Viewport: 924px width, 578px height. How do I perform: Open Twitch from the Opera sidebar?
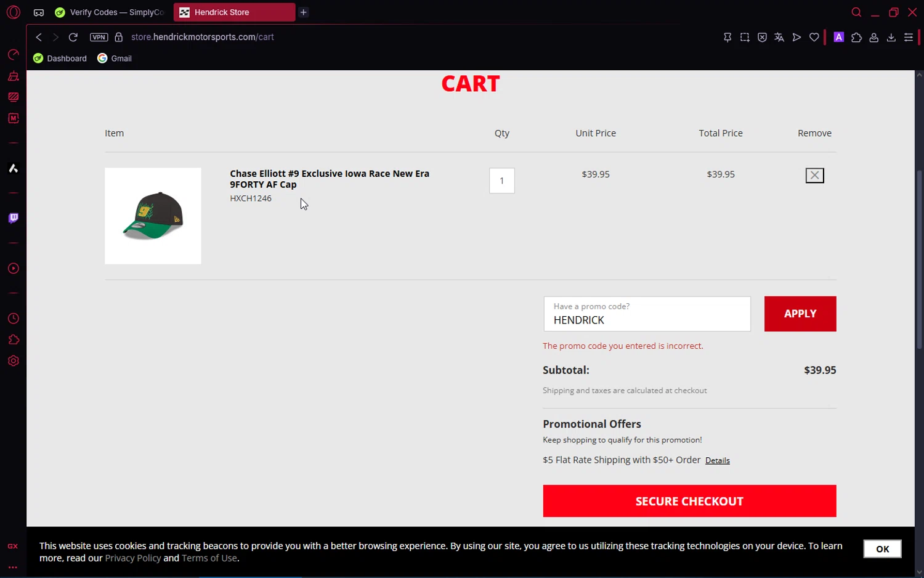pyautogui.click(x=14, y=218)
